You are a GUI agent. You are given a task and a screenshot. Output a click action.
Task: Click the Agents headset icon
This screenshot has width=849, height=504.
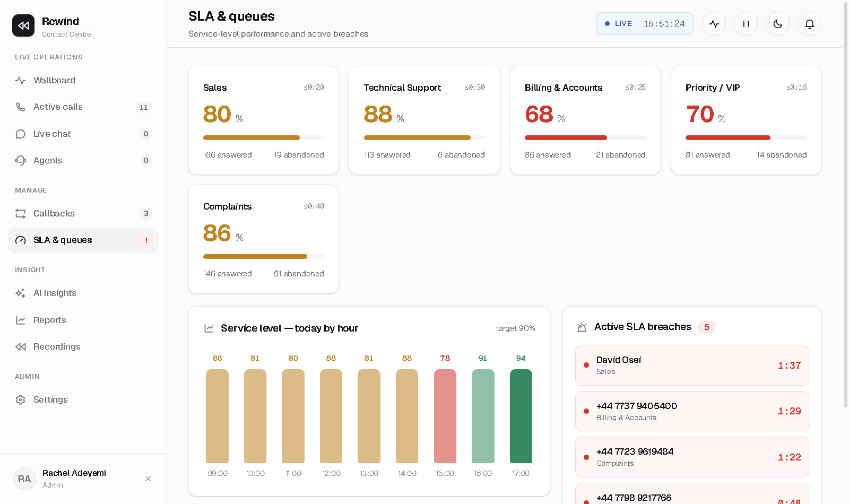21,161
